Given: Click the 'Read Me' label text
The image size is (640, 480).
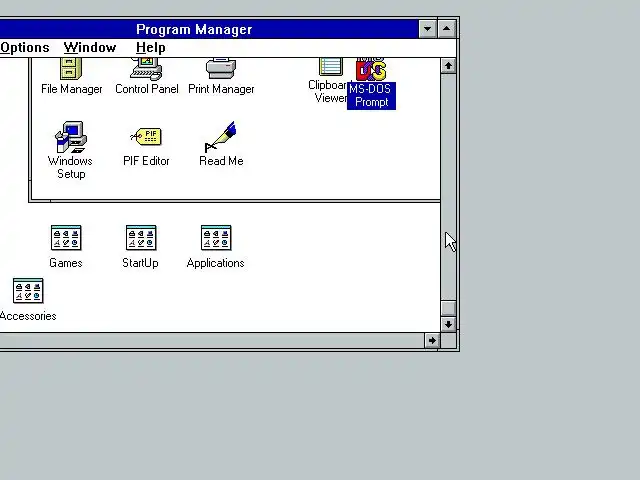Looking at the screenshot, I should (x=221, y=161).
